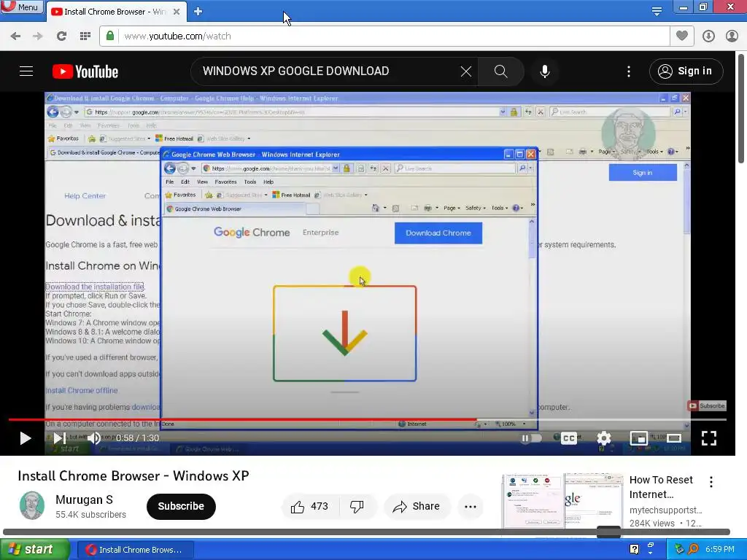Play the video

point(26,438)
